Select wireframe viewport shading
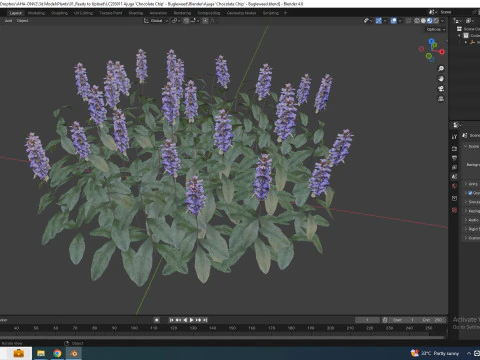The width and height of the screenshot is (480, 360). click(x=417, y=21)
